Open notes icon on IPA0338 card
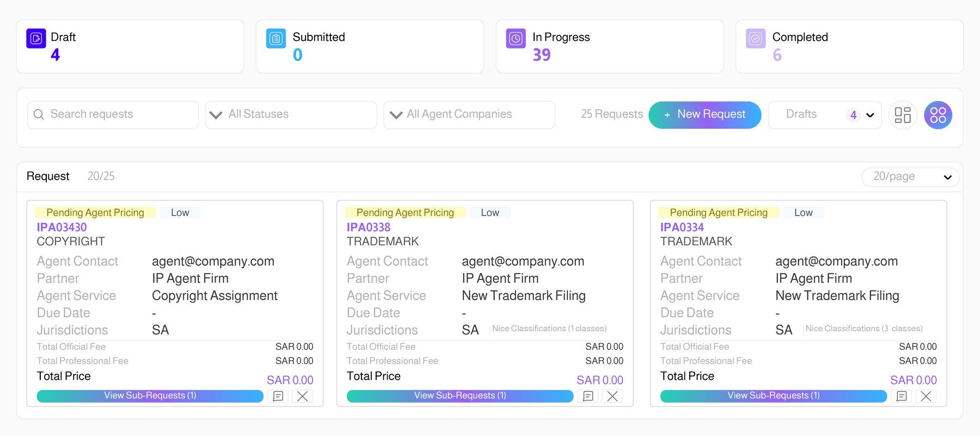 pos(588,396)
